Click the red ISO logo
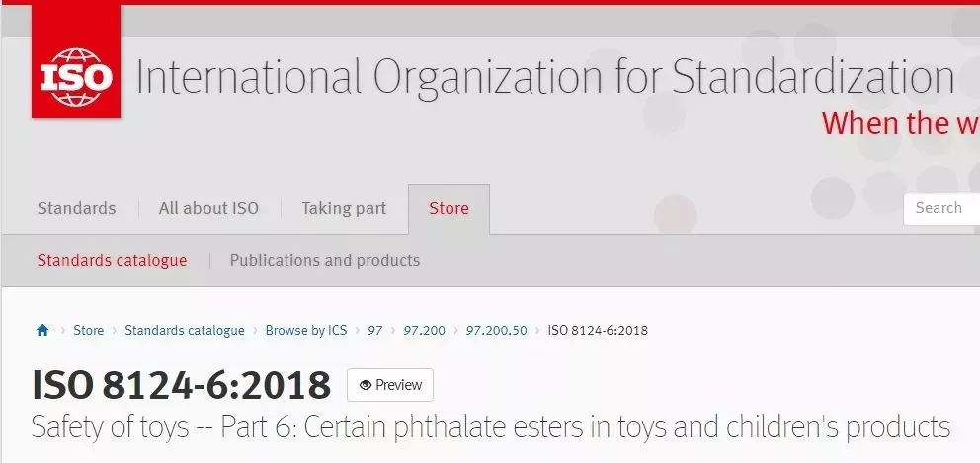The image size is (980, 463). point(76,60)
